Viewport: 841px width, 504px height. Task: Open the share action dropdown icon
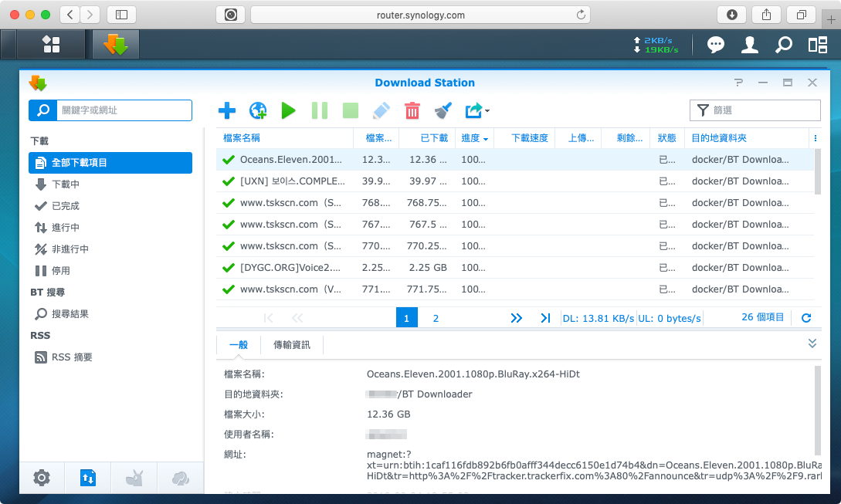(x=476, y=110)
